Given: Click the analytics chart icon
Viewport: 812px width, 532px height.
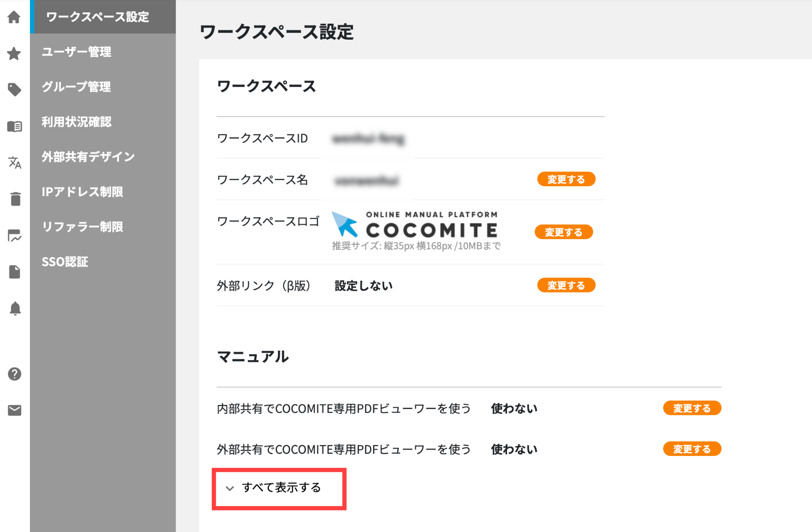Looking at the screenshot, I should (14, 235).
